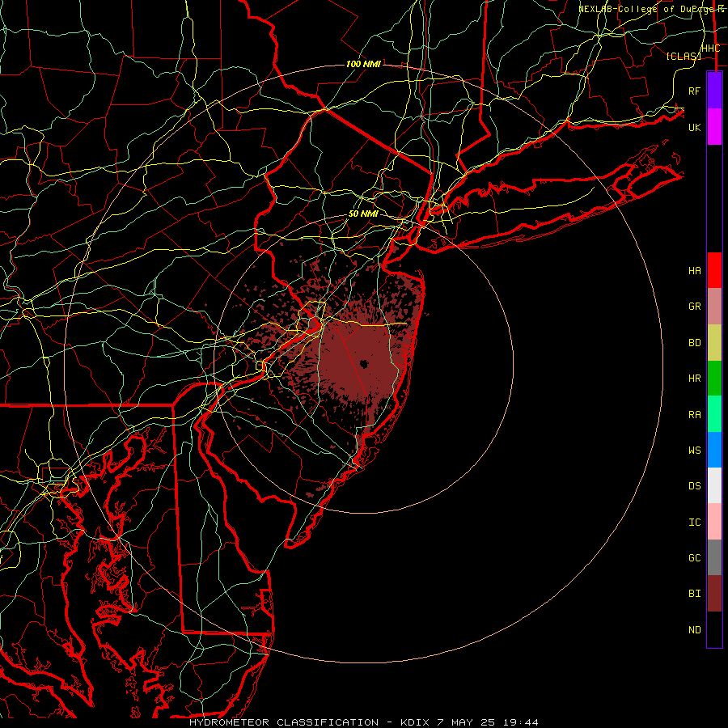Screen dimensions: 728x728
Task: Click the DS legend label
Action: [x=695, y=486]
